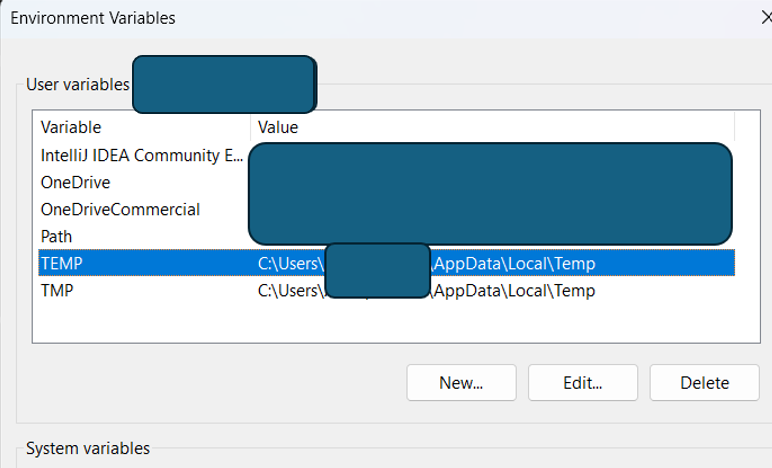772x468 pixels.
Task: Click the System variables section label
Action: (x=88, y=448)
